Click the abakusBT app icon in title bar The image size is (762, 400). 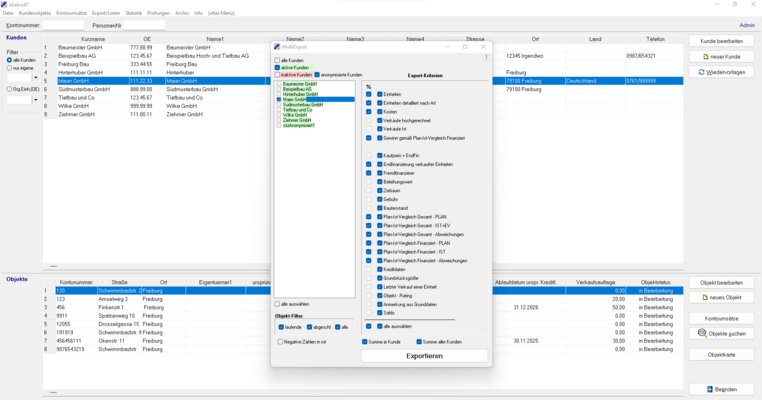point(5,4)
